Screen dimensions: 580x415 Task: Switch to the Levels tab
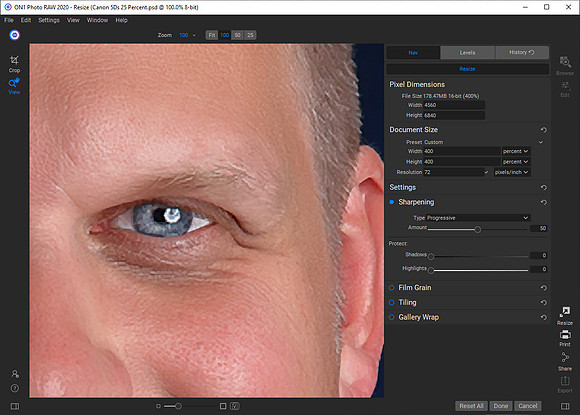(468, 53)
